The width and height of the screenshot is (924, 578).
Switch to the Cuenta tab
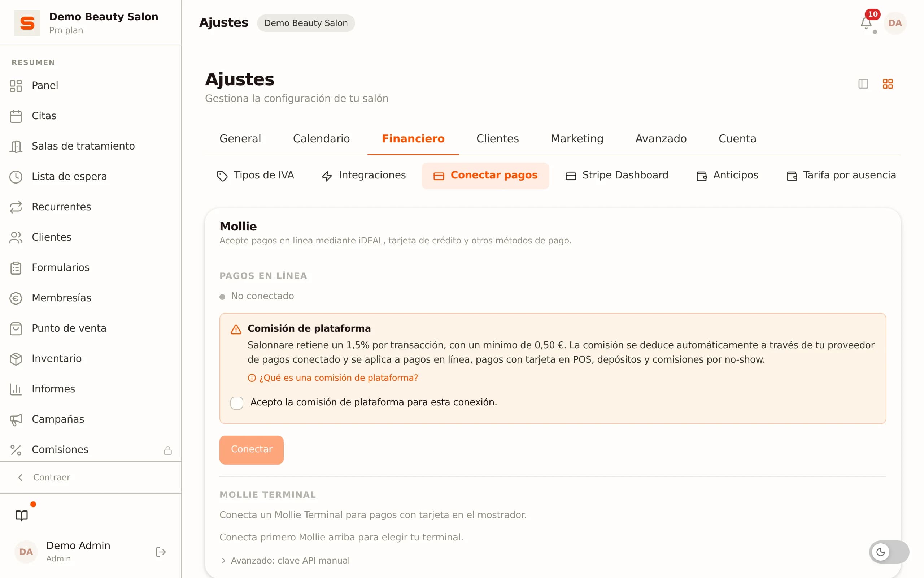737,138
